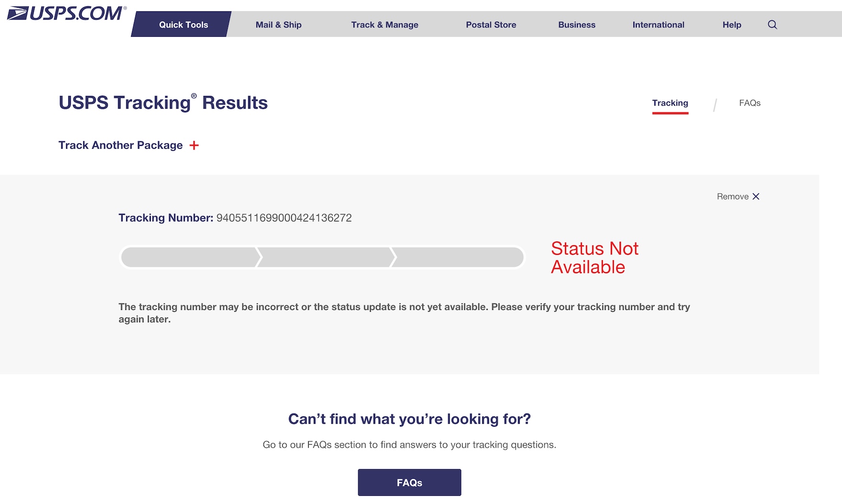Click the last segment of tracking progress bar

point(458,257)
